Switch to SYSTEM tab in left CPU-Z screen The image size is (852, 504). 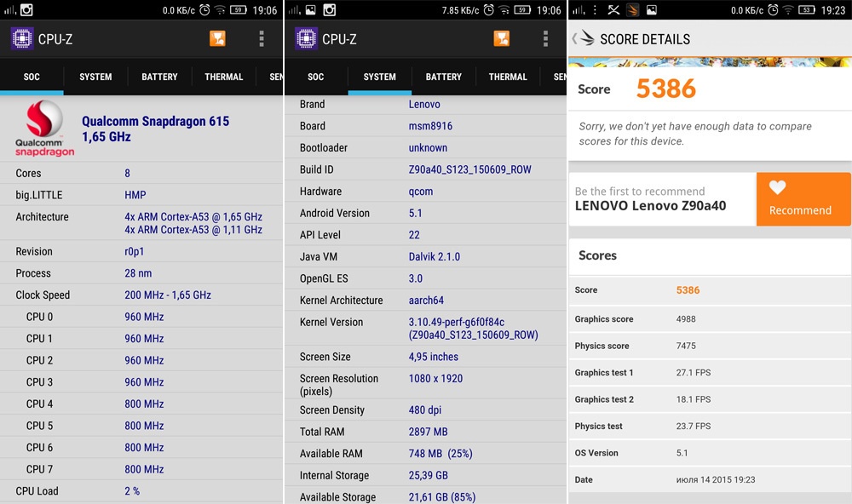95,77
